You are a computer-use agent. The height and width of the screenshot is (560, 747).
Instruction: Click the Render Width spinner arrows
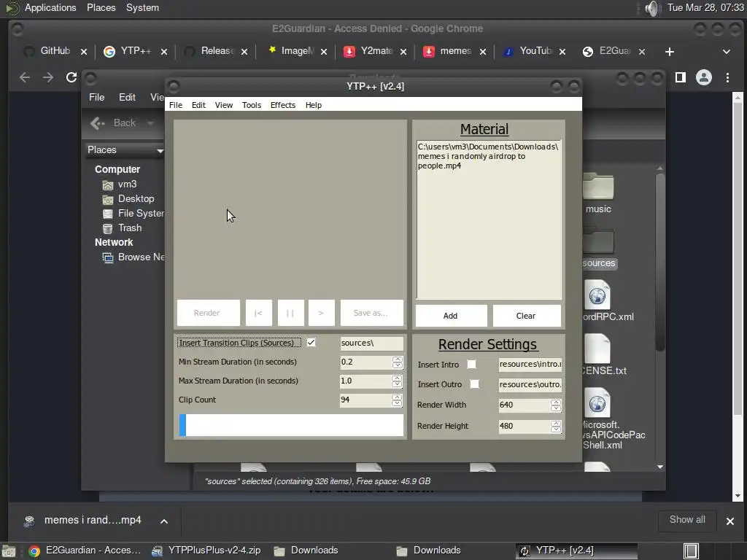[x=555, y=405]
